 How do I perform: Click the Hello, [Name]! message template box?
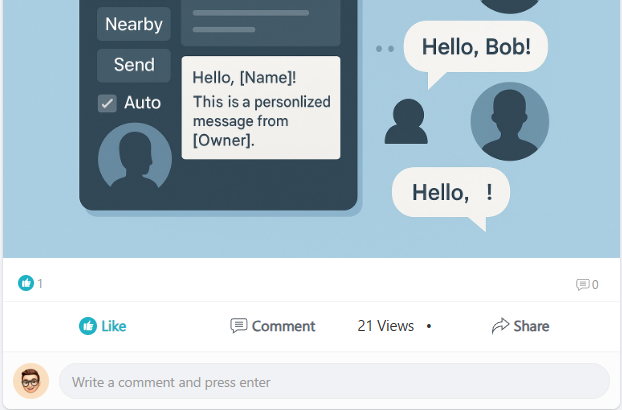(x=261, y=108)
